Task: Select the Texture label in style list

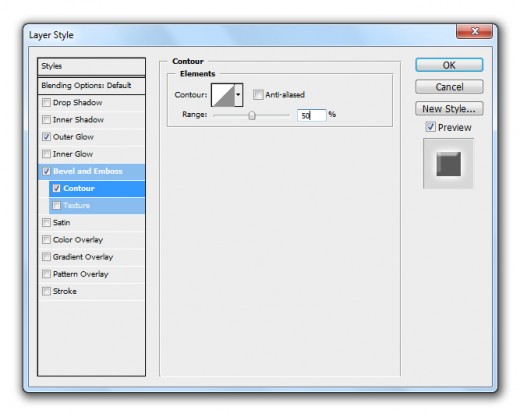Action: [x=77, y=205]
